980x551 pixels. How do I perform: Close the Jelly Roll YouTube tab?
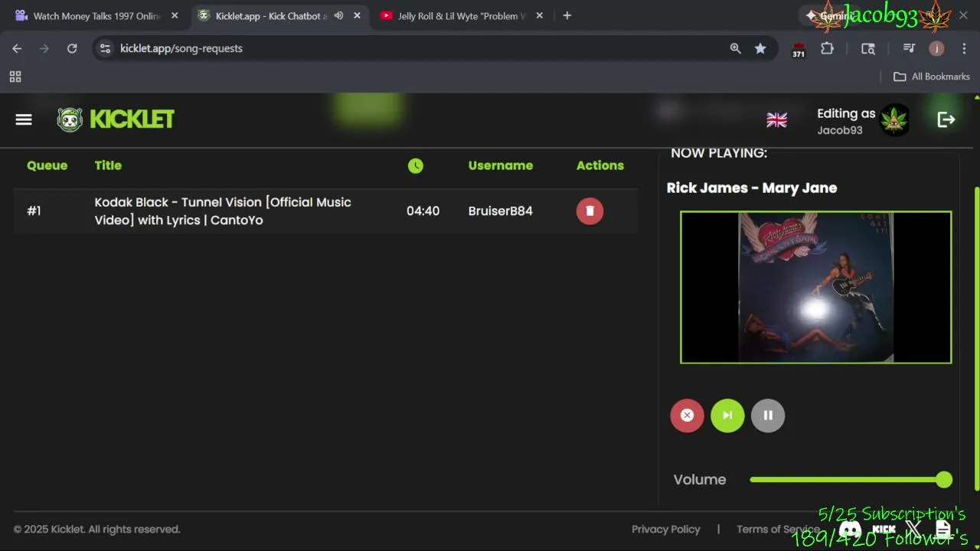point(540,15)
